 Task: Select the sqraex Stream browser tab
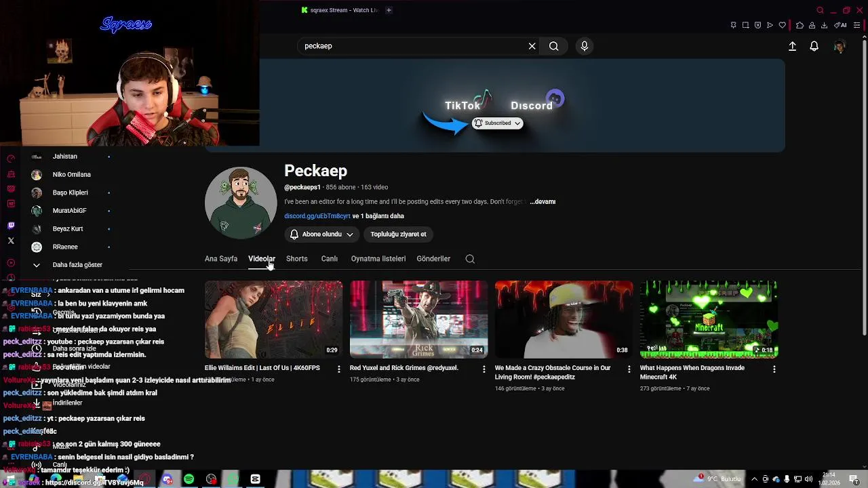[x=339, y=10]
